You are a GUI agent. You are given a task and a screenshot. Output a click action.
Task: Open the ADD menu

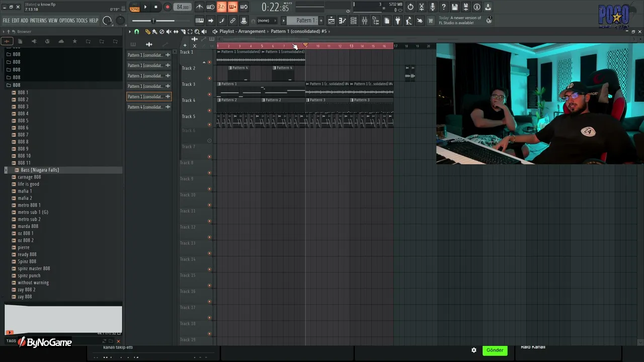(x=25, y=21)
